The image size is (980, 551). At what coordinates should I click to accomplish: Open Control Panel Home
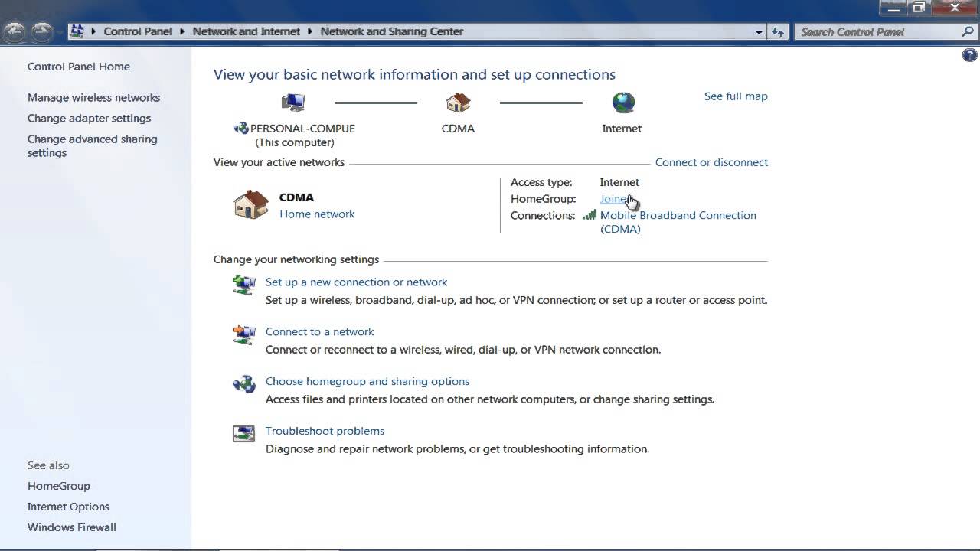[x=79, y=67]
